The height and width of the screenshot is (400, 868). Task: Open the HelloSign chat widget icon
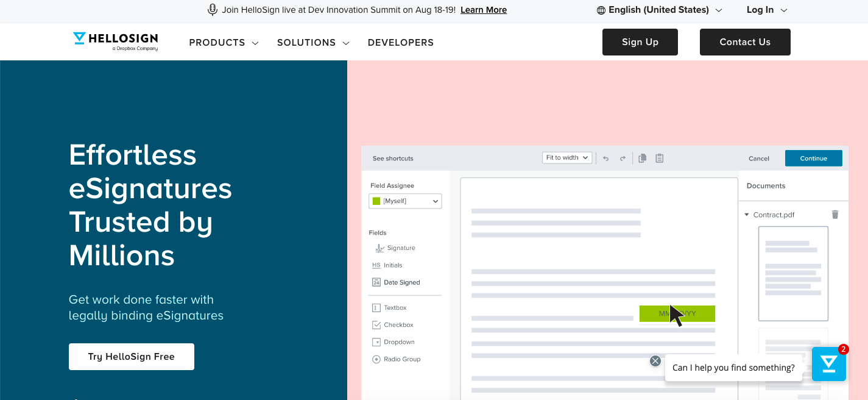828,364
